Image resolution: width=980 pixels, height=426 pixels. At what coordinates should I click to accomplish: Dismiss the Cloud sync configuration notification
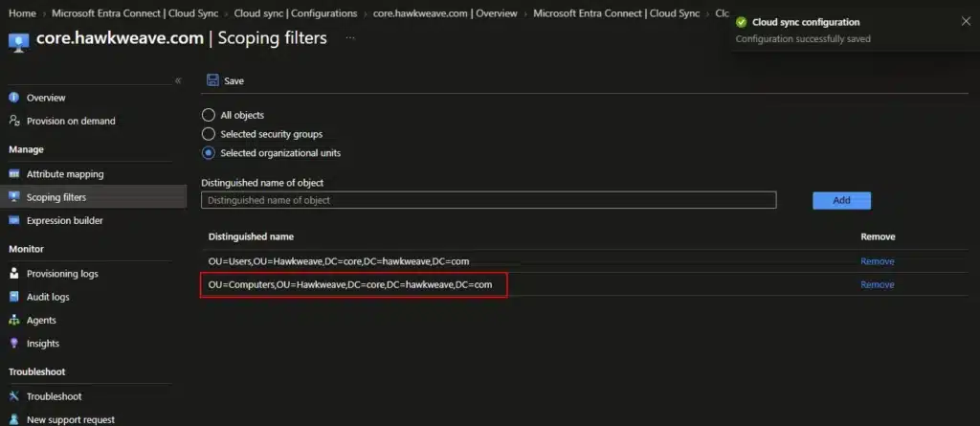(x=966, y=21)
